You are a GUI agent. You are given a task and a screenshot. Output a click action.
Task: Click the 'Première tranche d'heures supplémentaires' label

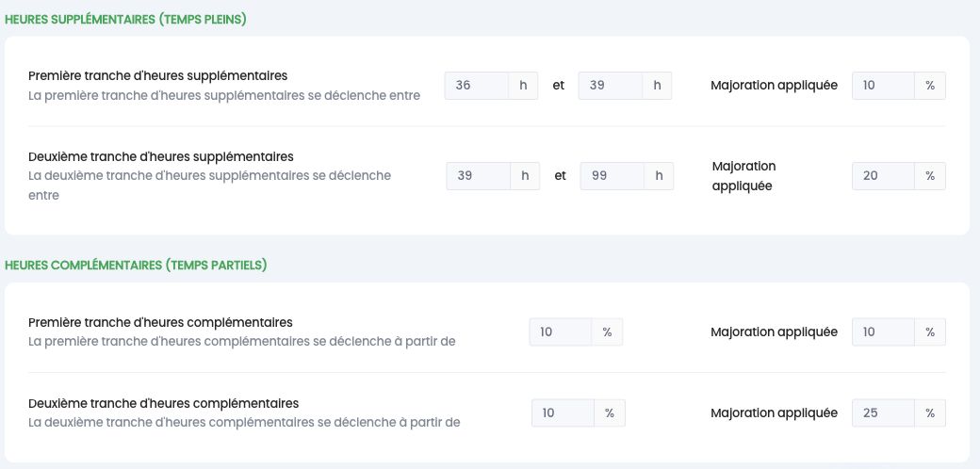click(x=158, y=75)
